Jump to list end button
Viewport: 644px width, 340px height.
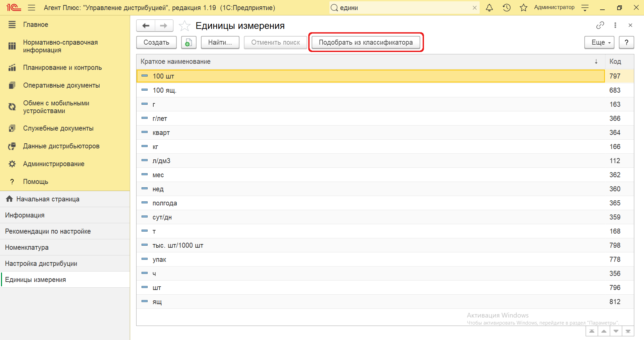click(x=628, y=331)
